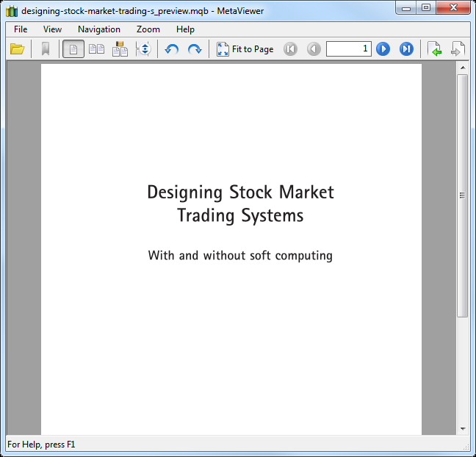Toggle single page view mode
Image resolution: width=476 pixels, height=457 pixels.
tap(73, 49)
